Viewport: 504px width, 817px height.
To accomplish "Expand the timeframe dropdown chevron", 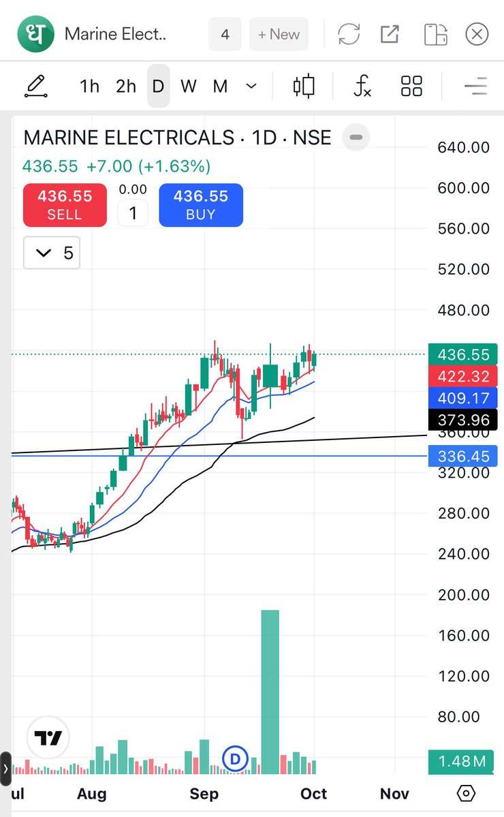I will pos(251,86).
